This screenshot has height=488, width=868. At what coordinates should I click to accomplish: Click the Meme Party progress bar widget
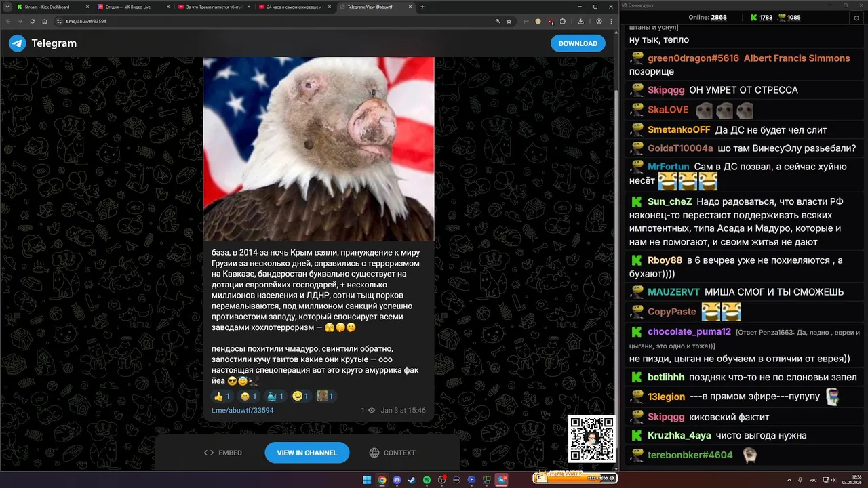574,477
